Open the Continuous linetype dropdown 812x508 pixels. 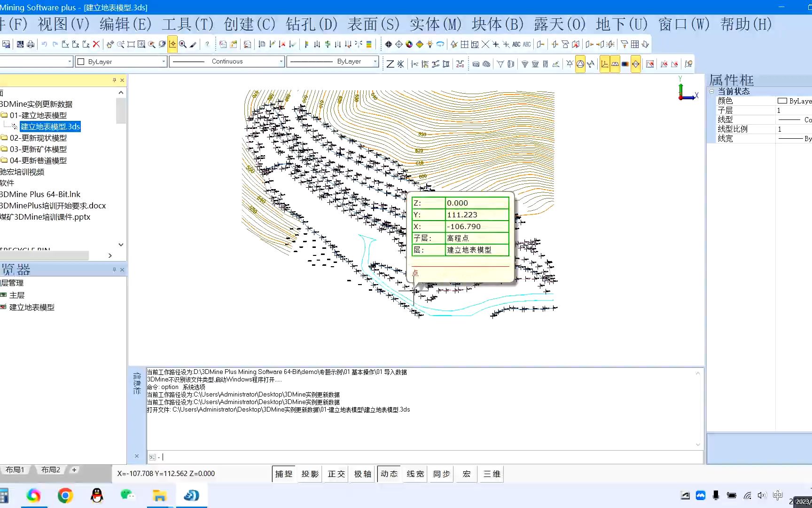(227, 62)
